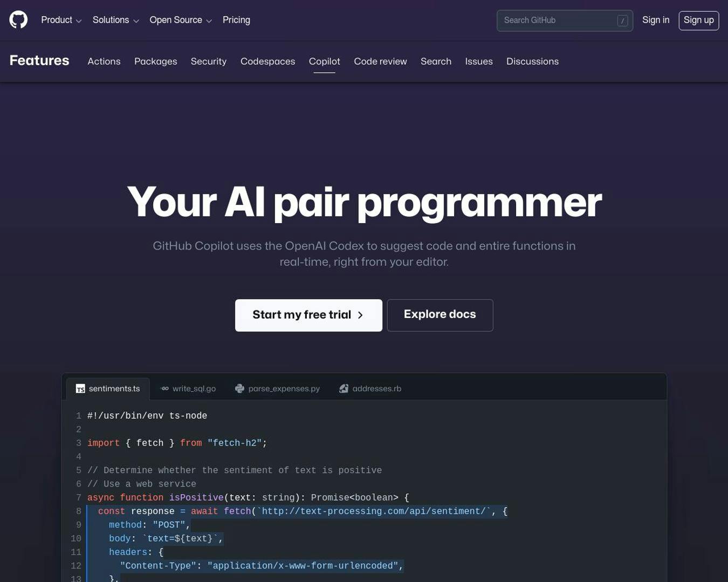Click the Go icon on write_sql.go tab
Screen dimensions: 728x582
pyautogui.click(x=164, y=389)
